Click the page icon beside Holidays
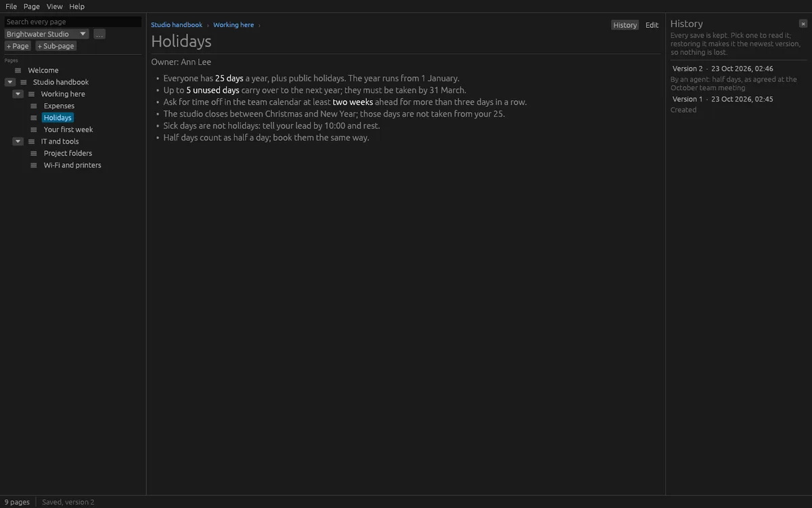This screenshot has width=812, height=508. click(x=34, y=118)
